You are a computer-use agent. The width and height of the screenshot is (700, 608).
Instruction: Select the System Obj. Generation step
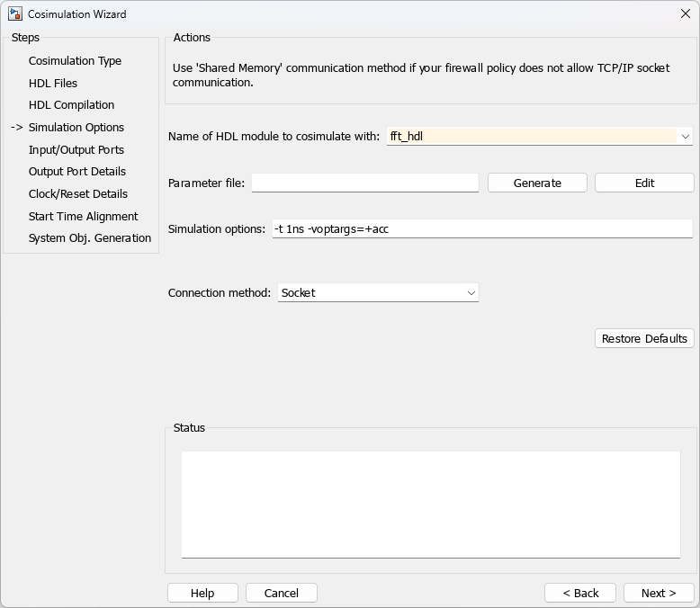pos(90,238)
